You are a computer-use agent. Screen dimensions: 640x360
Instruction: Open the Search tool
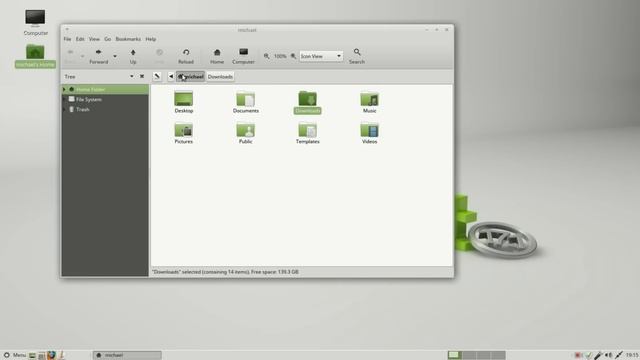coord(357,56)
